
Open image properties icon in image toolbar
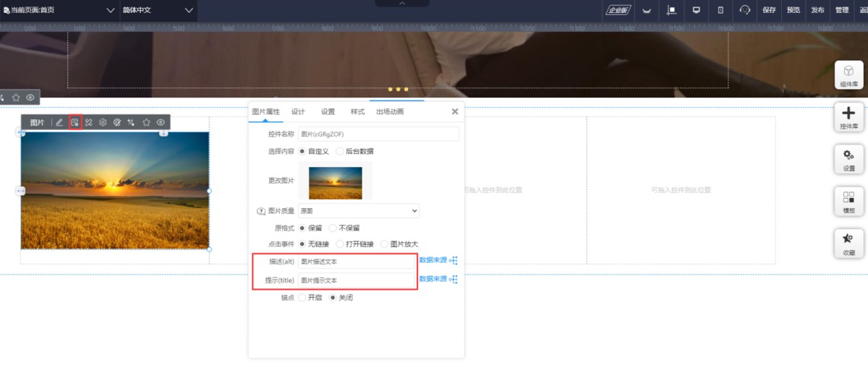click(75, 123)
